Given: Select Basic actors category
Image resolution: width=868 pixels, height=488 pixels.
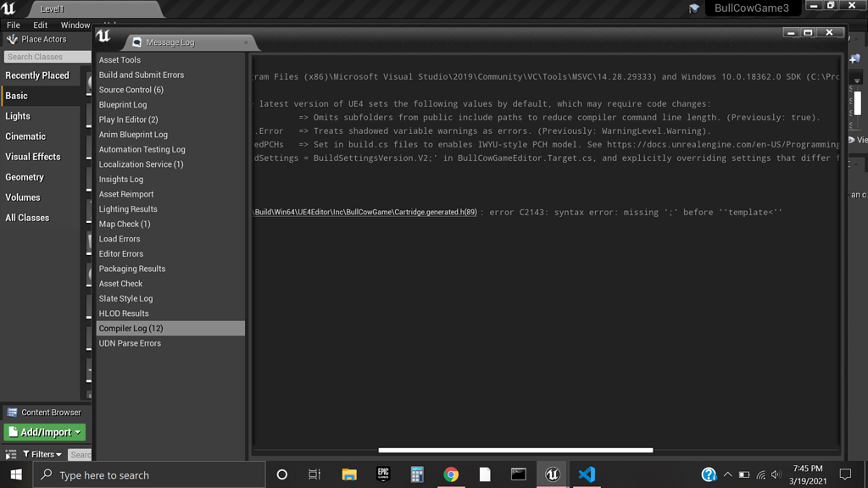Looking at the screenshot, I should (41, 96).
